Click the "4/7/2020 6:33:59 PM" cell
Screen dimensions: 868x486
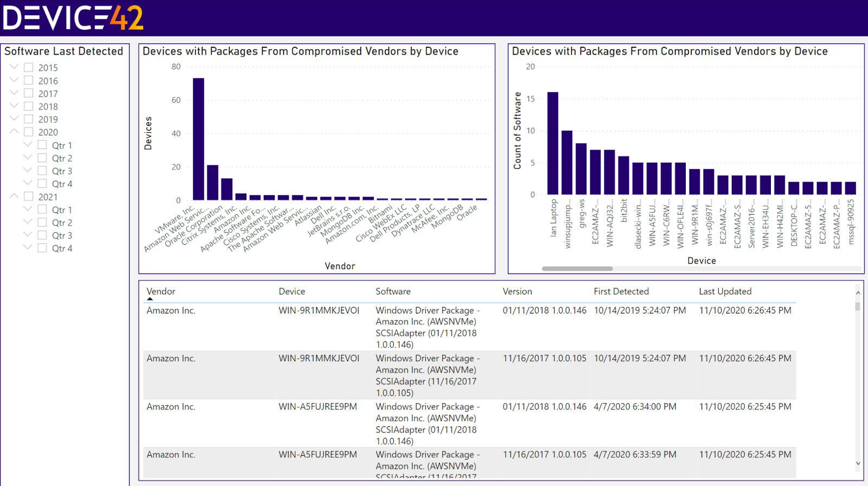click(635, 455)
